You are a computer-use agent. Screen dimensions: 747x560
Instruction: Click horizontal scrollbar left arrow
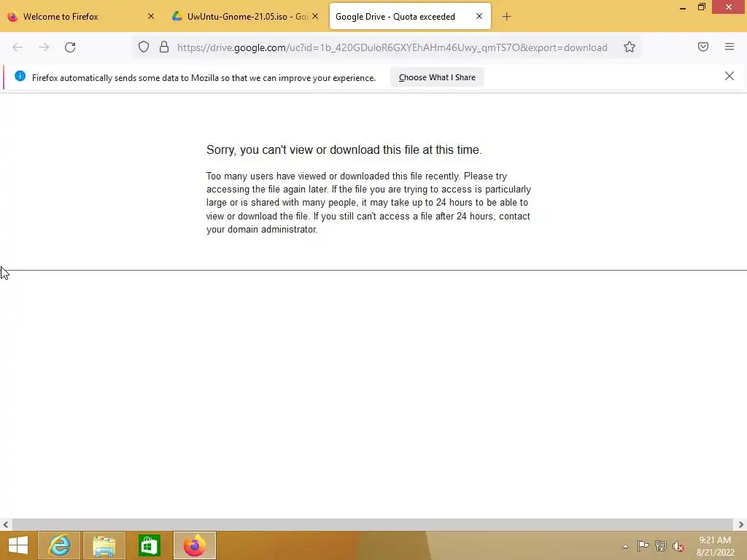5,525
